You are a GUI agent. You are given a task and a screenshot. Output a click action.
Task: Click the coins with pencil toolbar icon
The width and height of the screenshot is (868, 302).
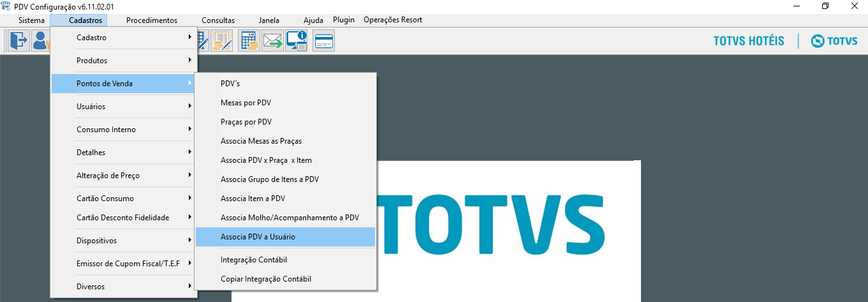pyautogui.click(x=221, y=41)
